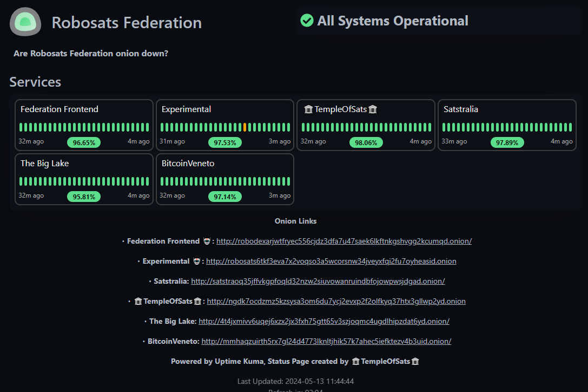Click the emoji icon beside Experimental link label
Viewport: 588px width, 392px height.
(x=196, y=261)
